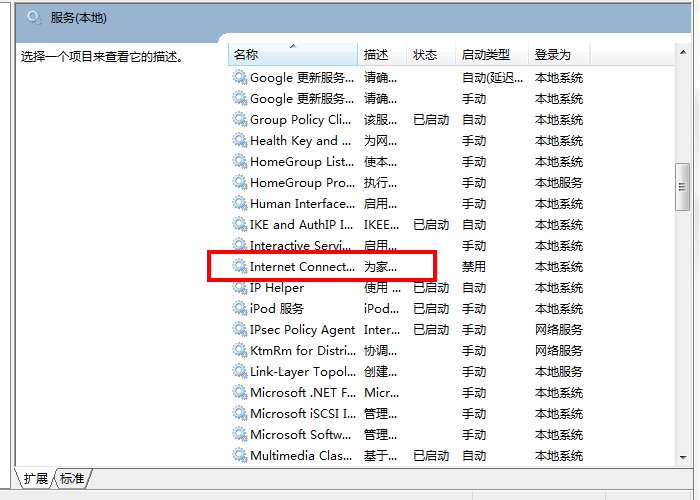The image size is (700, 500).
Task: Select the Microsoft Softw... name
Action: [300, 434]
